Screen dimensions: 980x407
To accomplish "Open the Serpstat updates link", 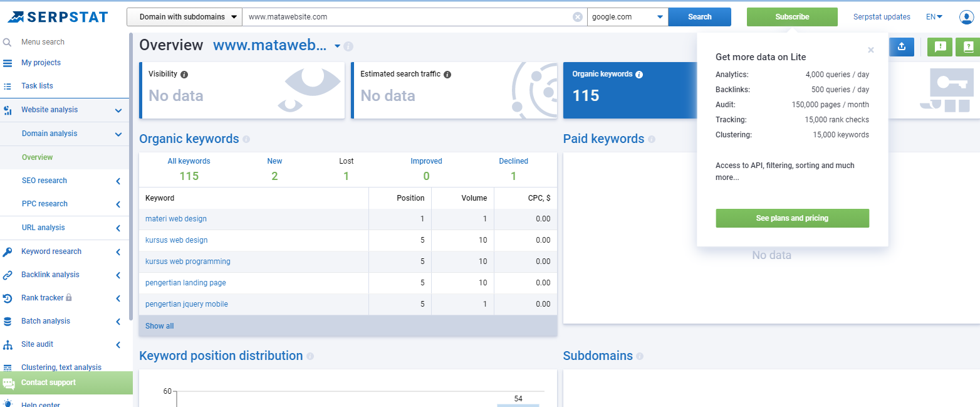I will pos(882,17).
